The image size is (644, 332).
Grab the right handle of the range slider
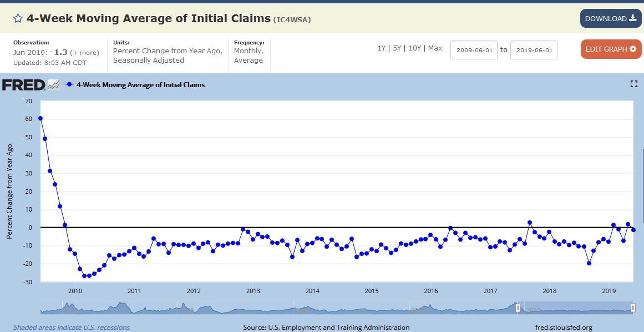[633, 308]
